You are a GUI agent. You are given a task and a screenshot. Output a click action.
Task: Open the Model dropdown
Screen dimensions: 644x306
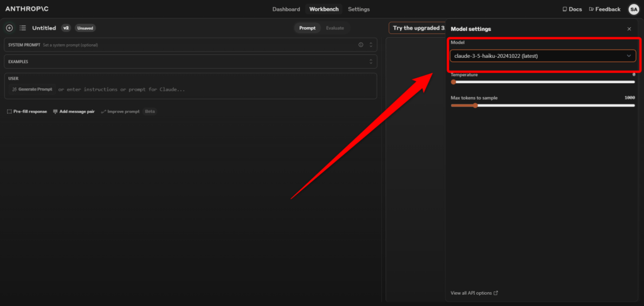point(542,56)
